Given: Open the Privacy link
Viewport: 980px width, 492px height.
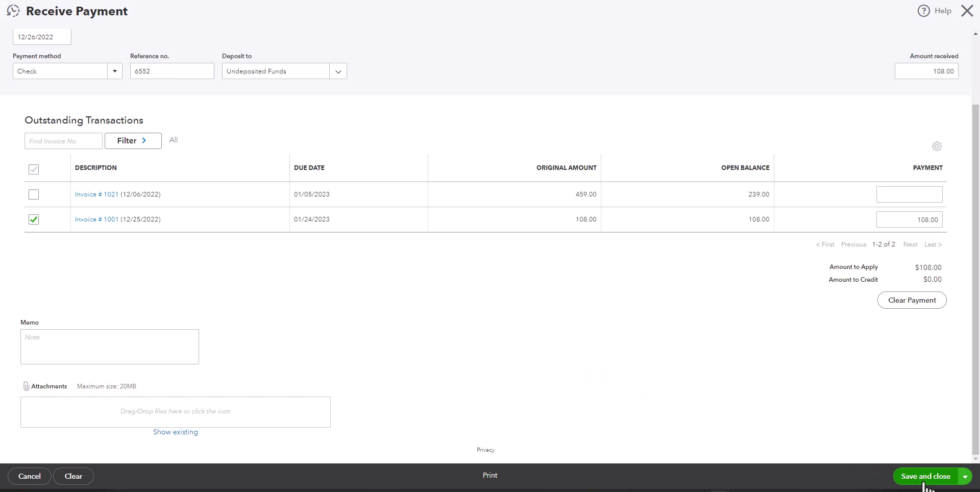Looking at the screenshot, I should point(485,450).
